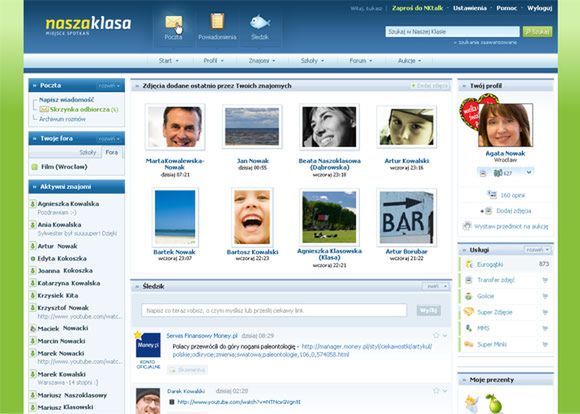Collapse the Aktywni znajomi panel
This screenshot has width=580, height=414.
coord(34,187)
